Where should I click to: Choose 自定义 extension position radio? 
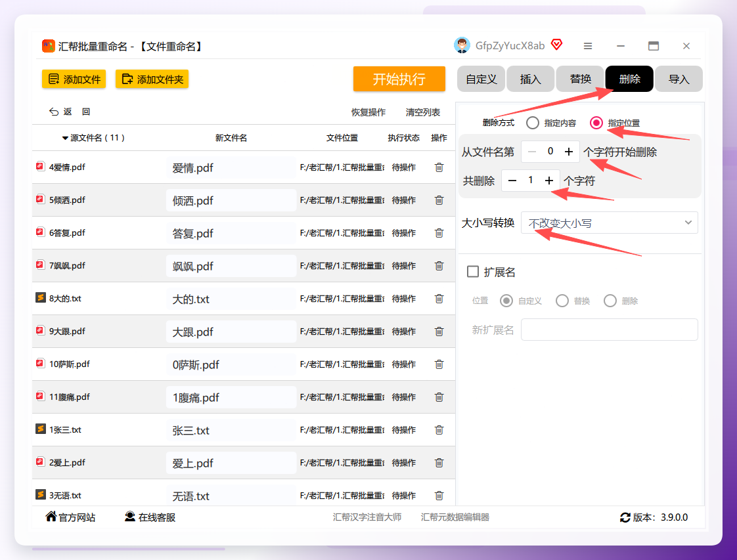coord(506,301)
